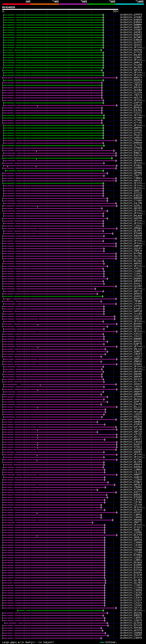
Task: Click hit label UniRef100_Q6FU24
Action: point(131,70)
